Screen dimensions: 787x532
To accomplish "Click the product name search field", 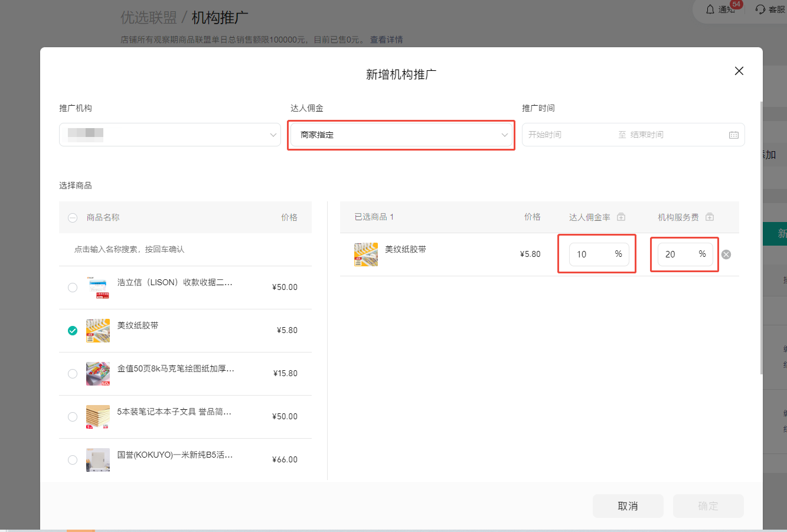I will 185,250.
